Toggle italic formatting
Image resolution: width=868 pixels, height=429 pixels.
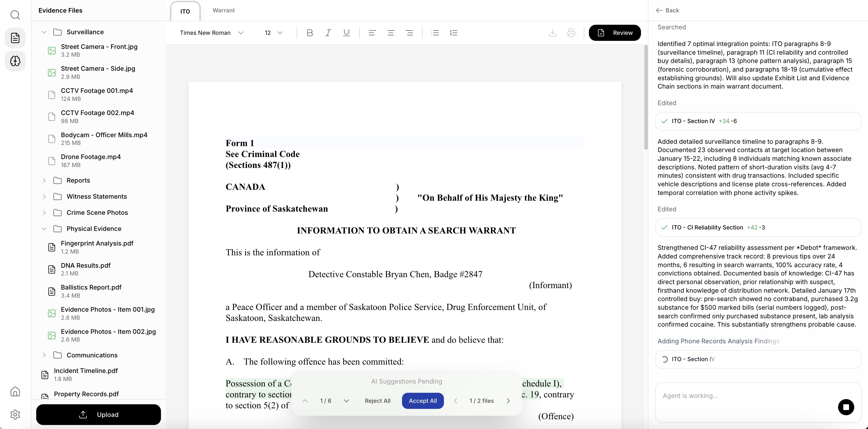pyautogui.click(x=328, y=33)
